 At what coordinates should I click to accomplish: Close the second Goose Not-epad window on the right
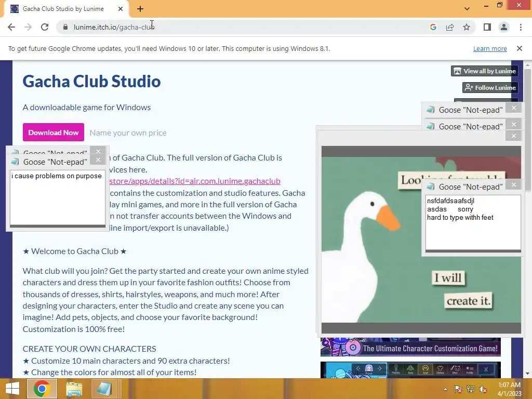[514, 125]
